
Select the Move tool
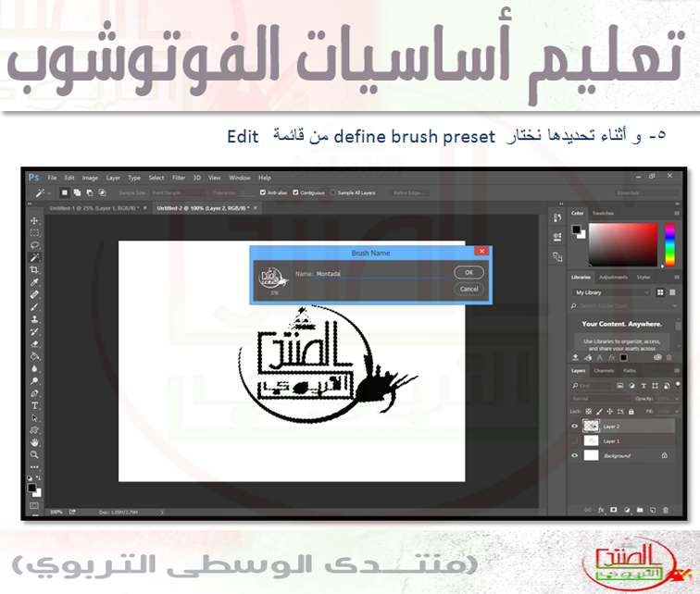(x=34, y=220)
